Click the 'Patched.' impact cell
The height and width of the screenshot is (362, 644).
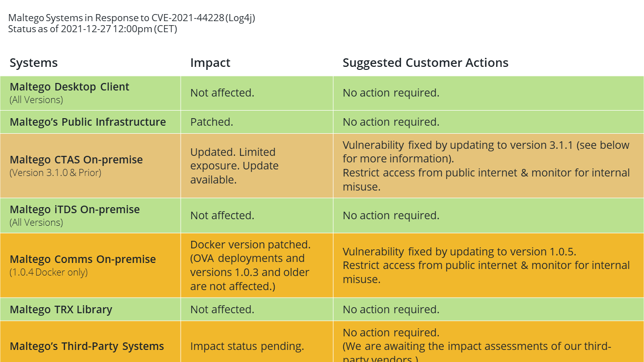pos(257,122)
